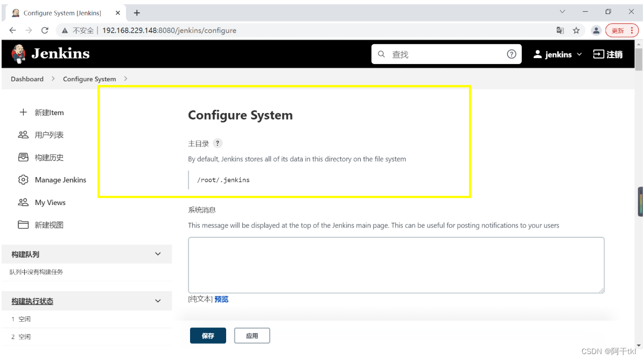The width and height of the screenshot is (644, 360).
Task: Open 构建历史 in sidebar
Action: [x=50, y=158]
